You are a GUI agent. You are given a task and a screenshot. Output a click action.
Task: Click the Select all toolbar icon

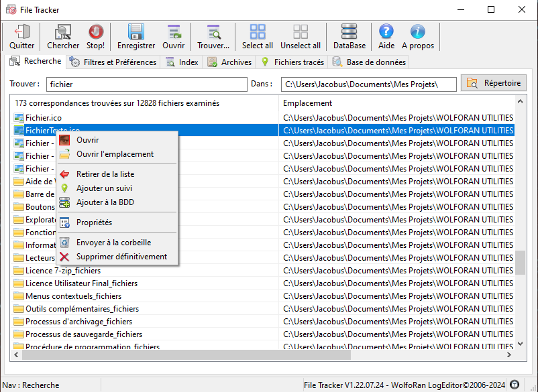click(x=258, y=32)
